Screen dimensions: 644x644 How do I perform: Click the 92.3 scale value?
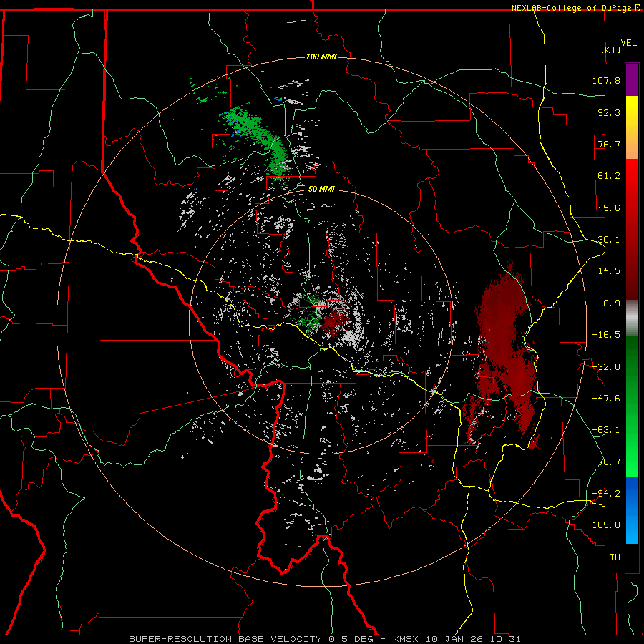tap(609, 112)
